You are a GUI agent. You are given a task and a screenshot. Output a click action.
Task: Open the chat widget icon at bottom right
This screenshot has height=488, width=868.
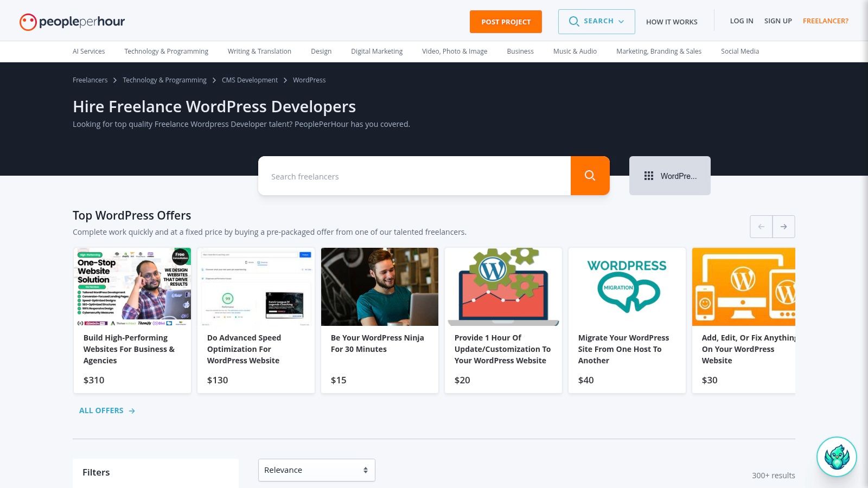tap(837, 457)
